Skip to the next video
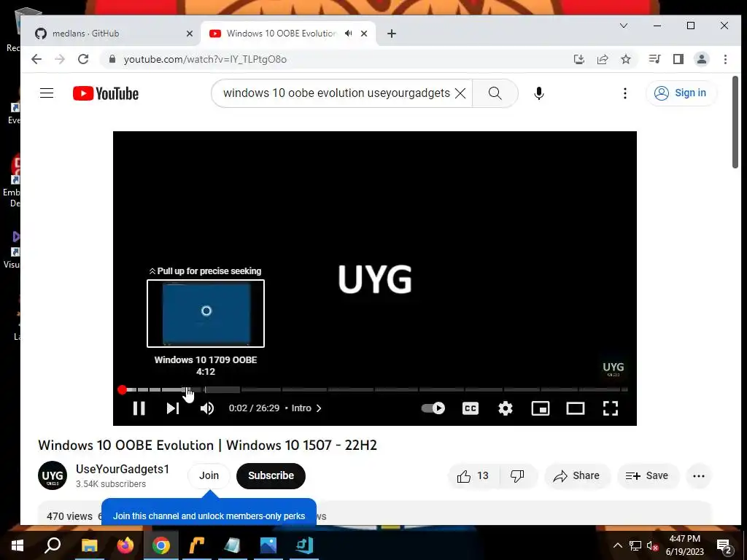The height and width of the screenshot is (560, 747). click(172, 408)
